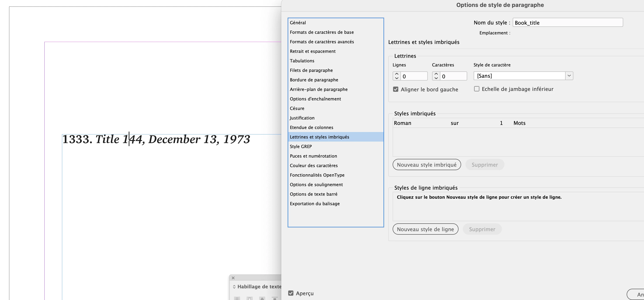This screenshot has width=644, height=300.
Task: Select Couleur des caractères category
Action: (x=314, y=165)
